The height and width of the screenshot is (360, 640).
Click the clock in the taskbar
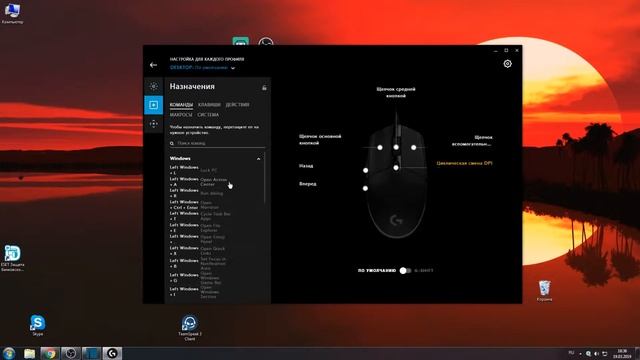click(x=622, y=353)
